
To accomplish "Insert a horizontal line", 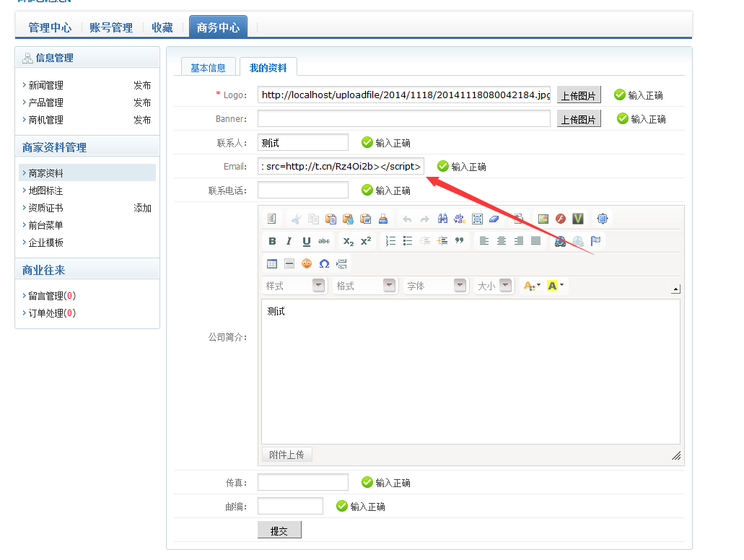I will tap(289, 264).
